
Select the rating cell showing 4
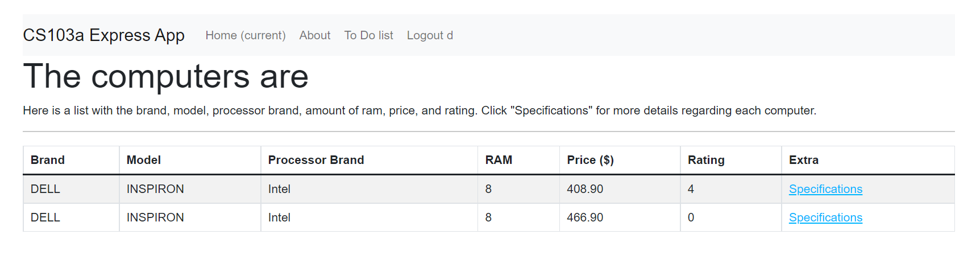click(x=691, y=189)
